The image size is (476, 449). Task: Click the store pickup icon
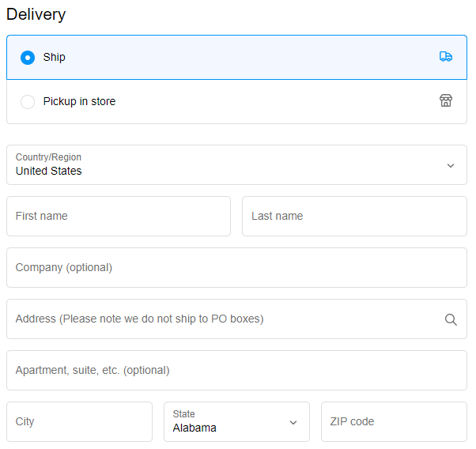coord(446,101)
